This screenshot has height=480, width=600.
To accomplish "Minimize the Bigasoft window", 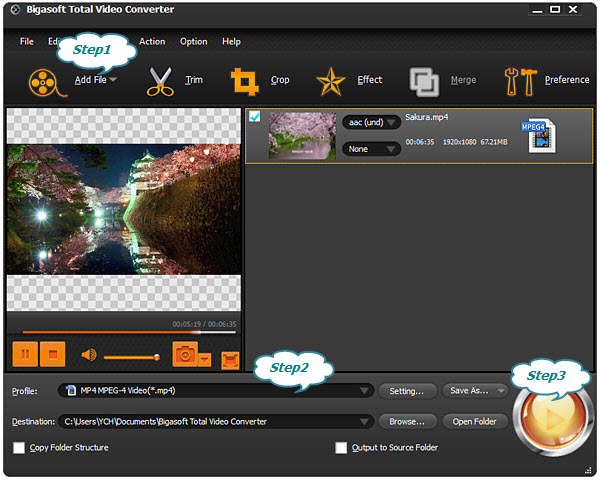I will point(537,10).
